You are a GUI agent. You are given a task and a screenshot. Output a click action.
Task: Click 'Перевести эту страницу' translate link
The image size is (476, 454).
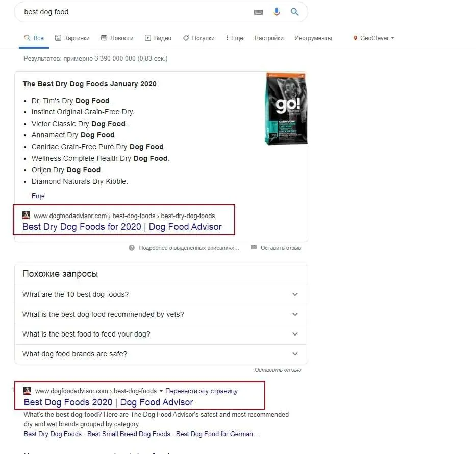202,391
